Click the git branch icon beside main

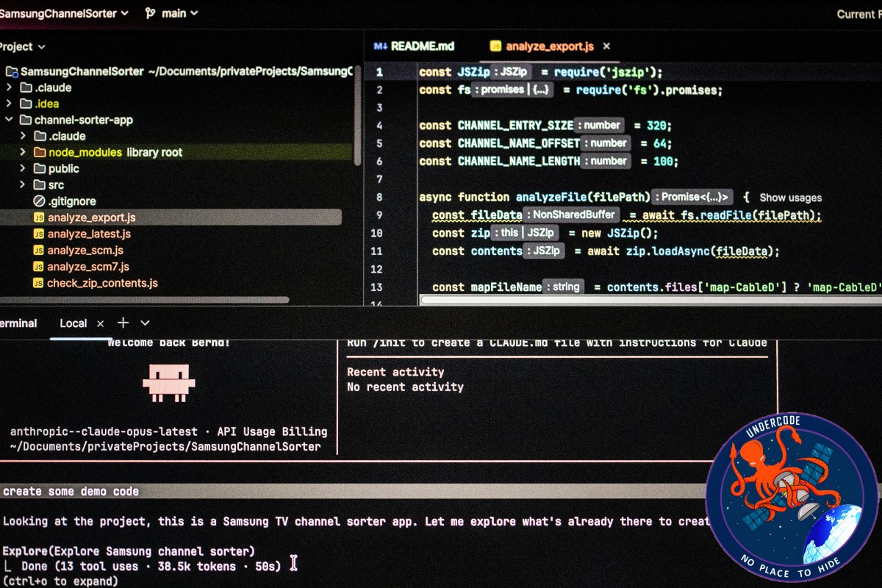(151, 12)
